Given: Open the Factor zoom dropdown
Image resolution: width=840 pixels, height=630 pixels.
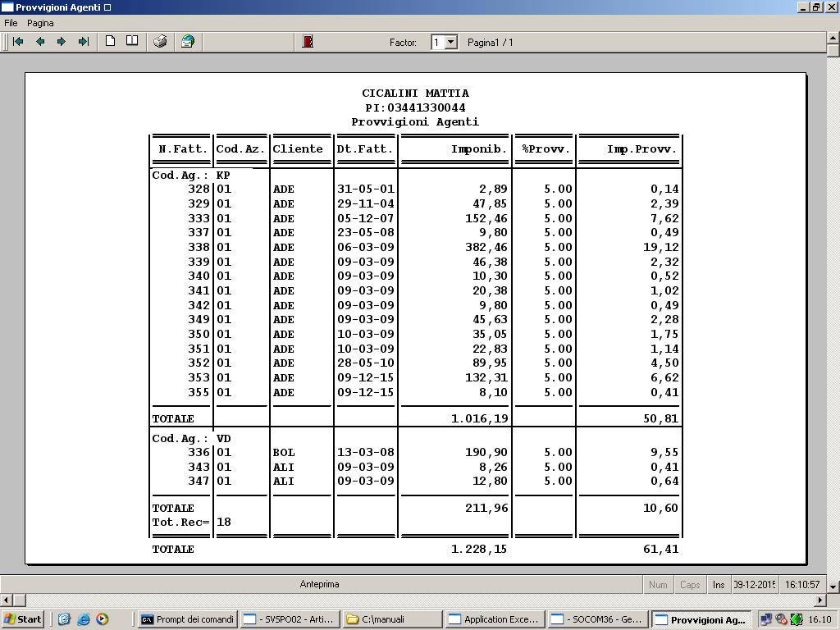Looking at the screenshot, I should (x=451, y=42).
